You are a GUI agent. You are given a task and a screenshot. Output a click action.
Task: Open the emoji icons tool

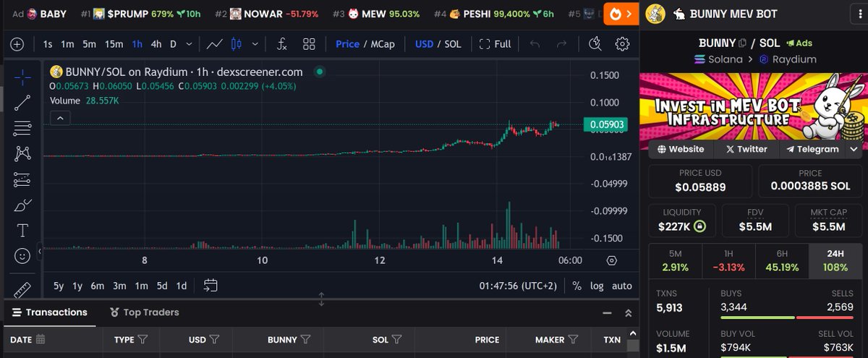point(22,256)
